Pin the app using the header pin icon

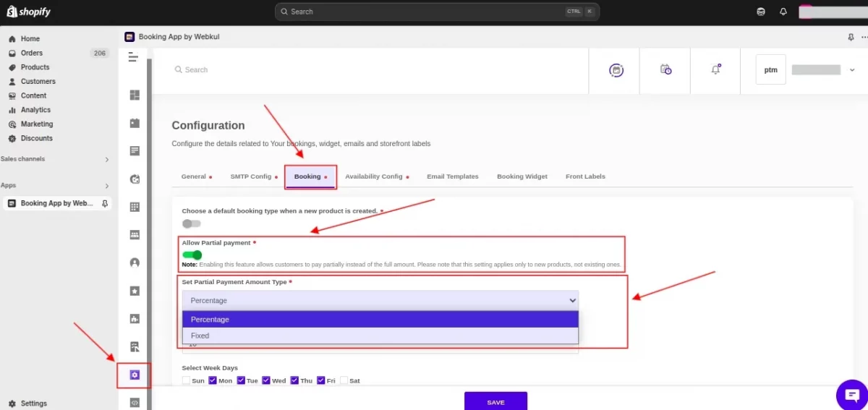(x=851, y=37)
